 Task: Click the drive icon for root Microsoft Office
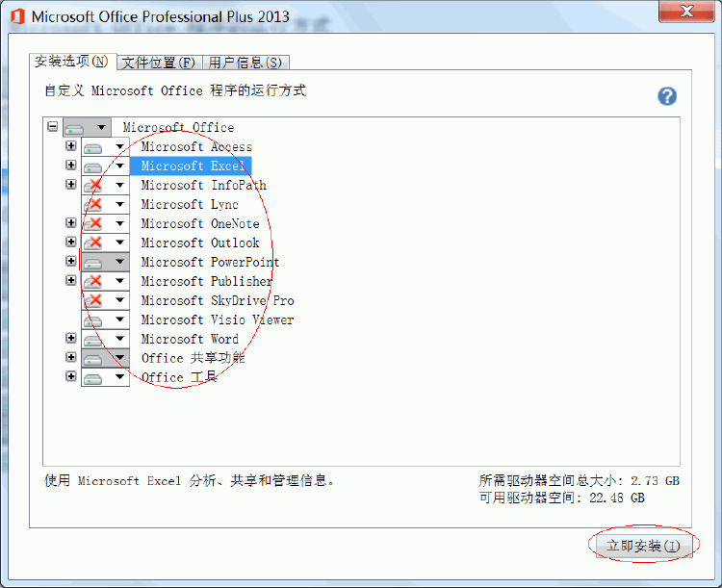[74, 128]
